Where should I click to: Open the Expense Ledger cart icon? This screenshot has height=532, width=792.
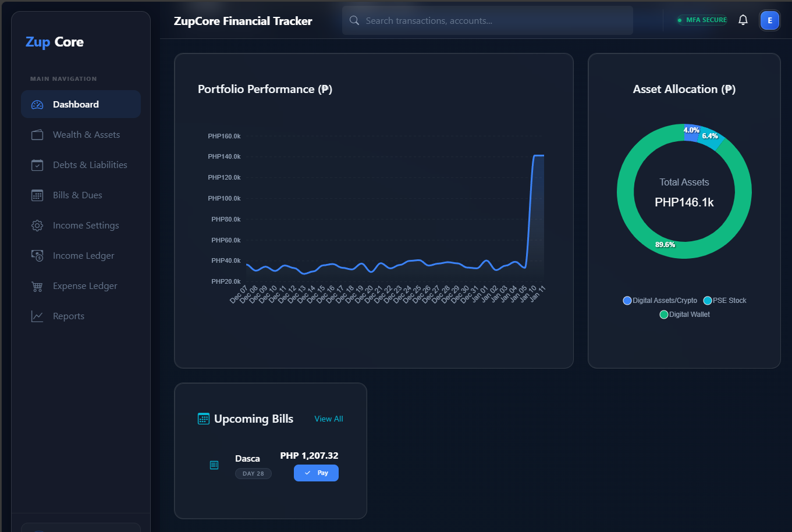point(37,285)
